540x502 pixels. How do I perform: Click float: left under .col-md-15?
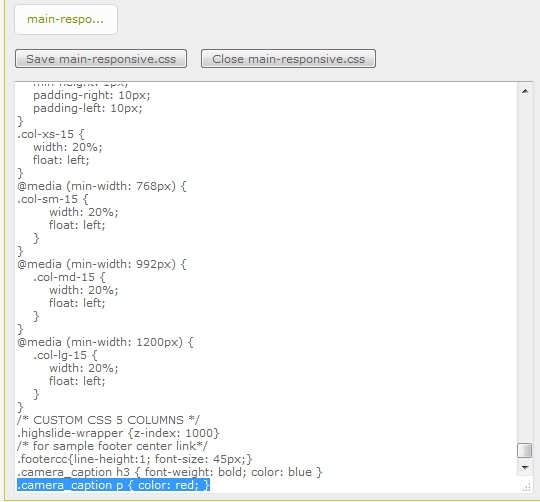coord(77,303)
